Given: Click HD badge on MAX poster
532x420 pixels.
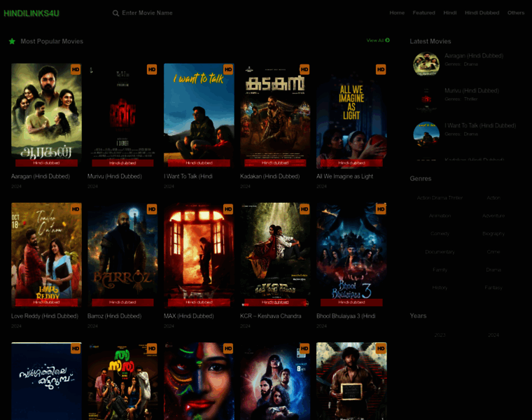Looking at the screenshot, I should pos(228,209).
